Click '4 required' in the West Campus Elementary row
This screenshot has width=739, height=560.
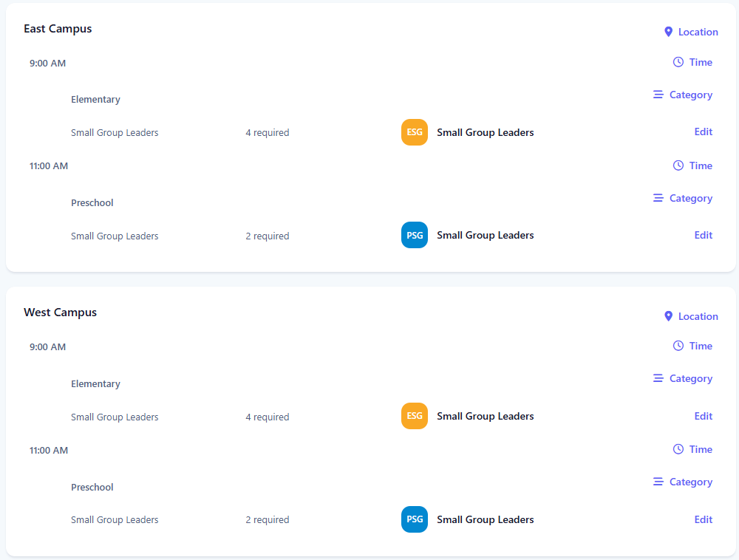(x=268, y=417)
